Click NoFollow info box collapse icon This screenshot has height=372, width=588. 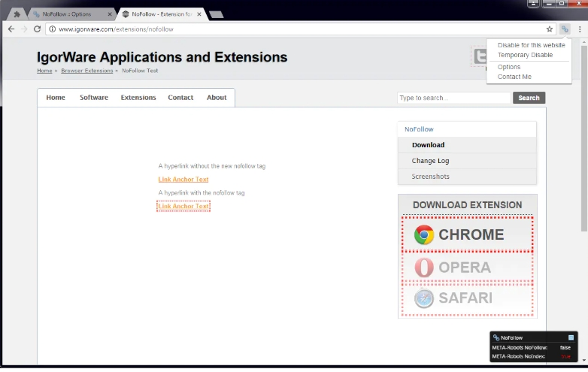coord(571,337)
